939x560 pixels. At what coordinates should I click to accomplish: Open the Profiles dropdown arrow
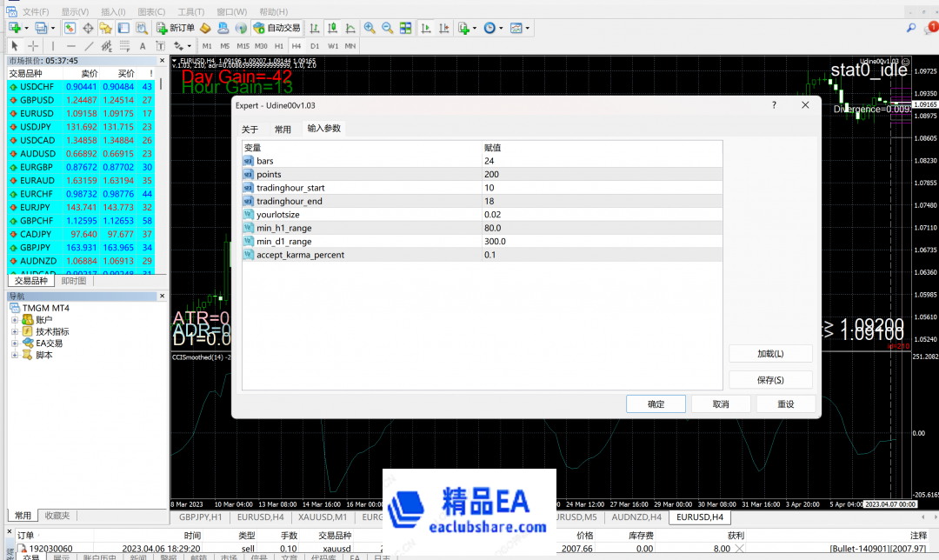point(53,28)
